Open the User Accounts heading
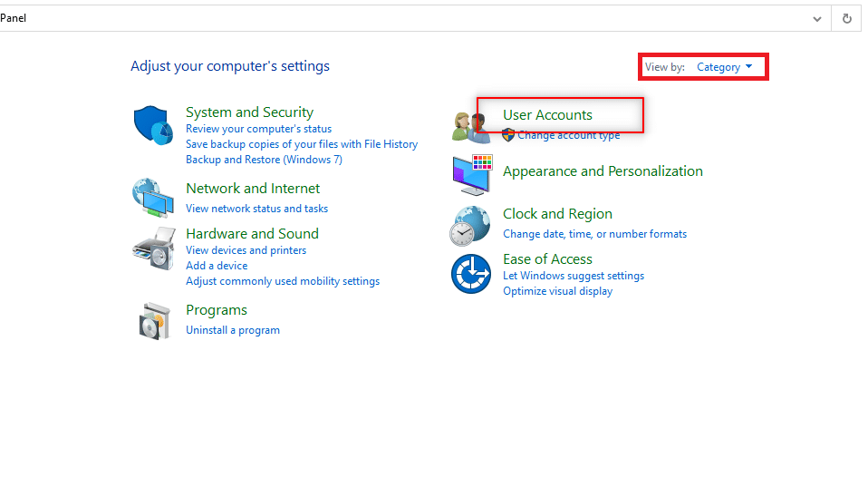 [547, 114]
